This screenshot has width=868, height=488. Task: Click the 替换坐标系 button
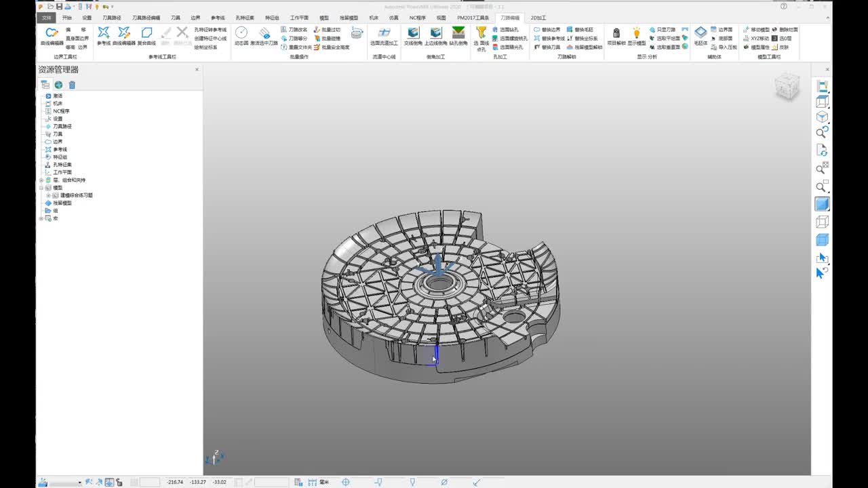tap(583, 39)
